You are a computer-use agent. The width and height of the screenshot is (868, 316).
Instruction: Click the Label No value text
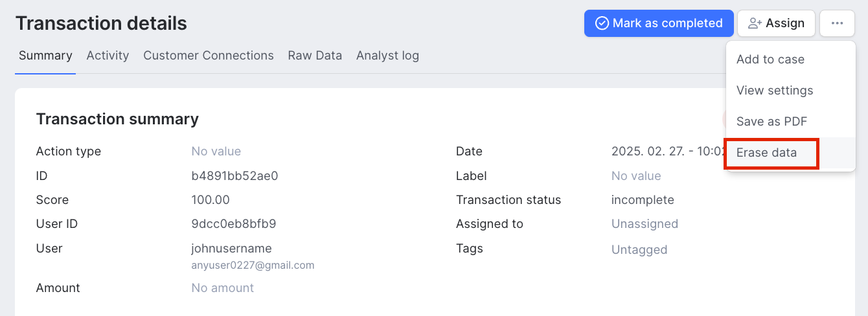point(636,176)
